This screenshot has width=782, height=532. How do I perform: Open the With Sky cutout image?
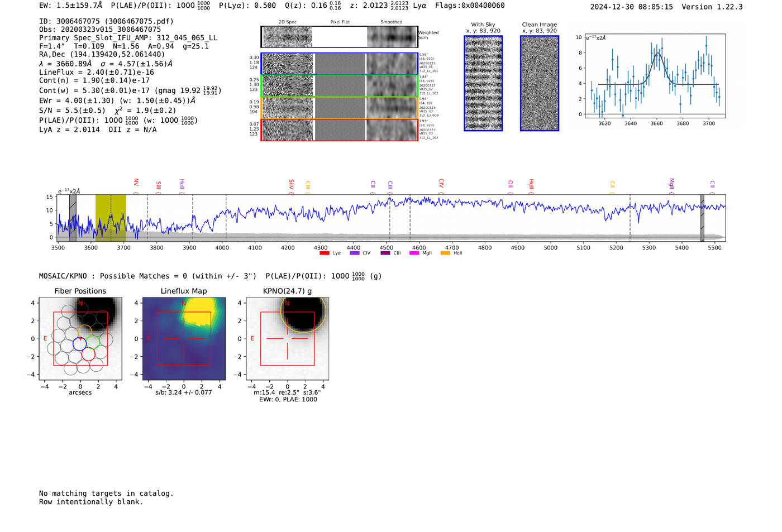click(x=483, y=83)
